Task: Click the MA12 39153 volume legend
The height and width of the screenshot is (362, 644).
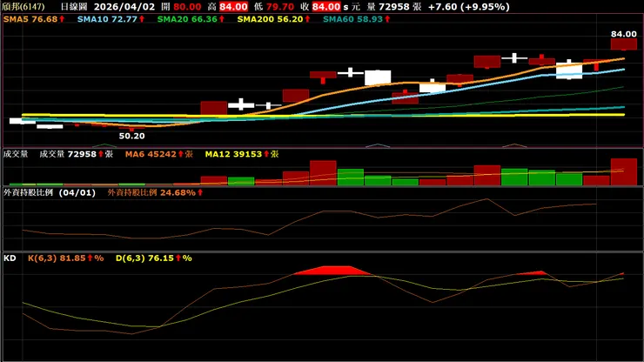Action: tap(242, 154)
